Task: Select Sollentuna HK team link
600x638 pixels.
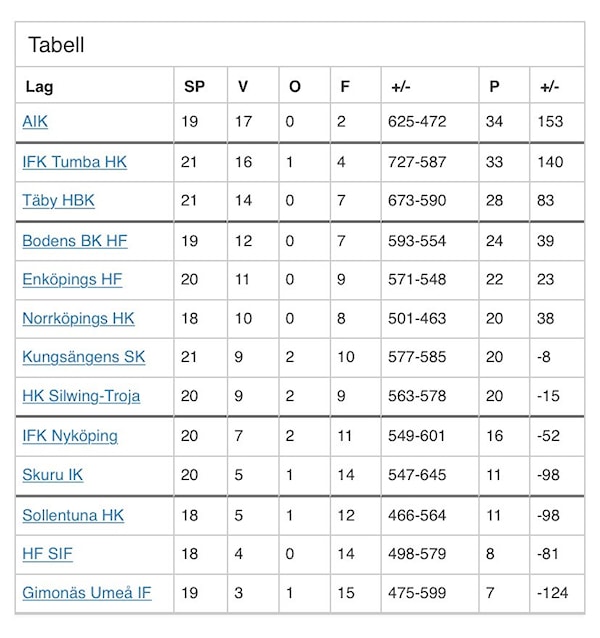Action: tap(73, 516)
